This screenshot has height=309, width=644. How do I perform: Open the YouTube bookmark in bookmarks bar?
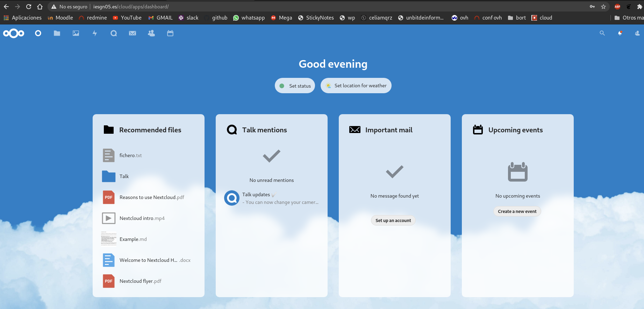(127, 18)
